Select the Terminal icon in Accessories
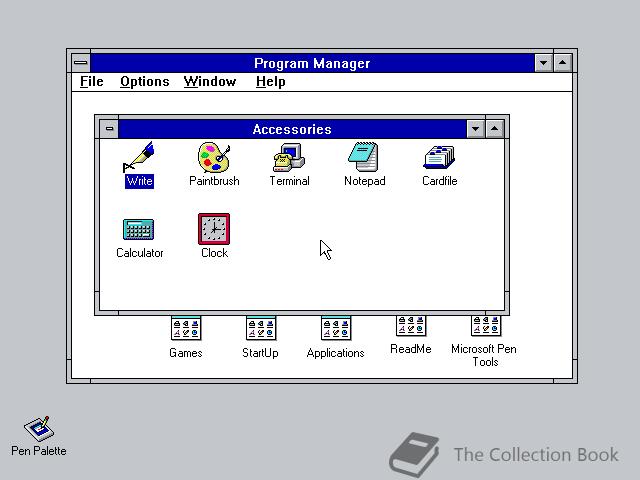The height and width of the screenshot is (480, 640). point(289,157)
